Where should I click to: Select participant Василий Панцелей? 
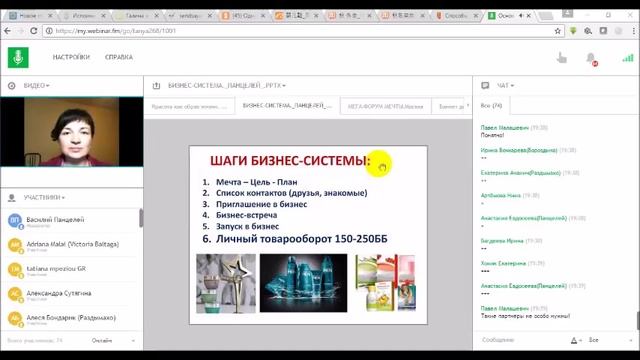pyautogui.click(x=70, y=221)
